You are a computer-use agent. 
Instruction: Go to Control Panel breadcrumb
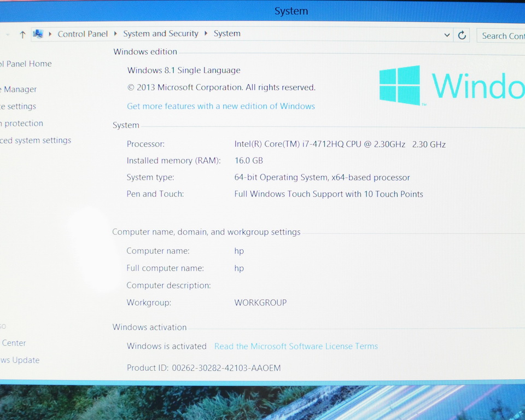tap(83, 34)
